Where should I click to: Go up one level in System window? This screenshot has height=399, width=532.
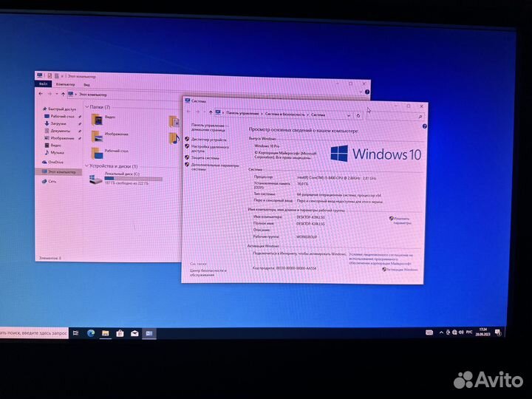click(x=211, y=112)
